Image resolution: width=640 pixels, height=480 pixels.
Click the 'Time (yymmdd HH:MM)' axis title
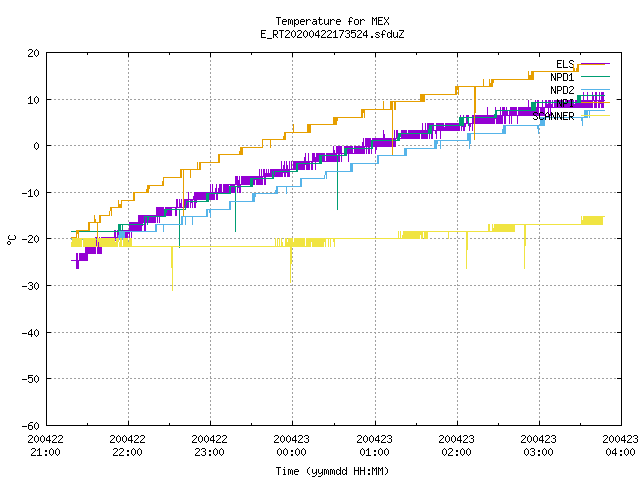[332, 471]
